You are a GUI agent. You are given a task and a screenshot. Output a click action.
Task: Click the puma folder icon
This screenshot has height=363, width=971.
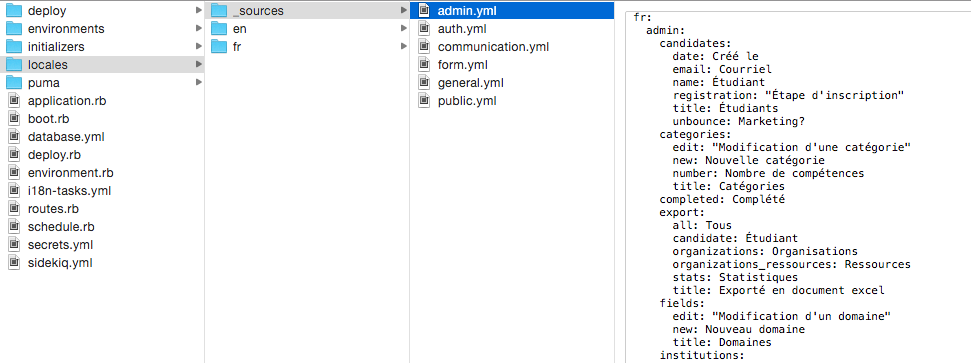tap(14, 82)
